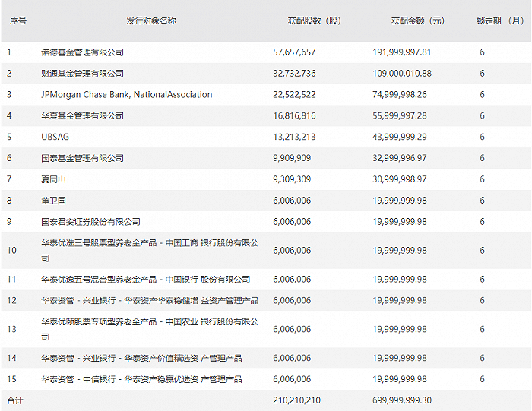
Task: Click serial number 13 cell
Action: (12, 329)
